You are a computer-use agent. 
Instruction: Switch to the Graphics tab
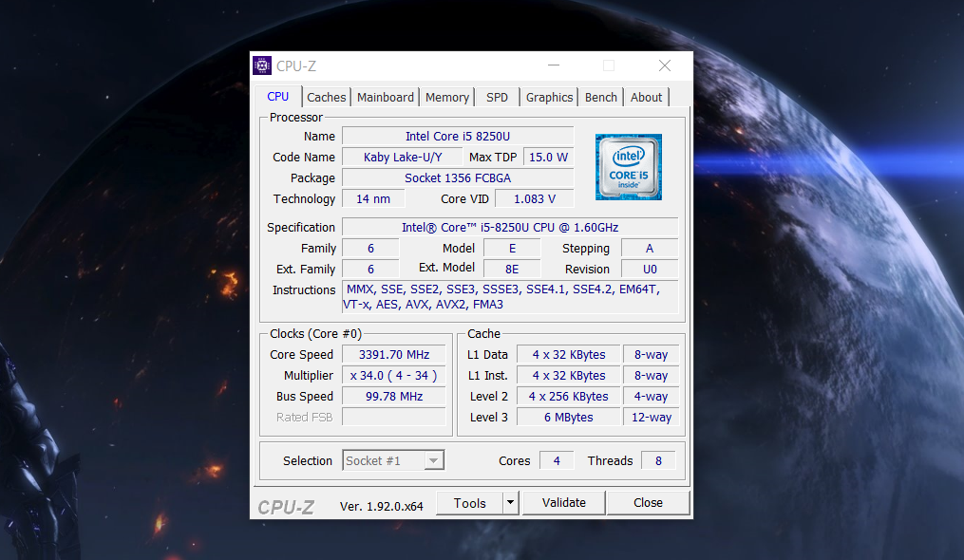549,97
